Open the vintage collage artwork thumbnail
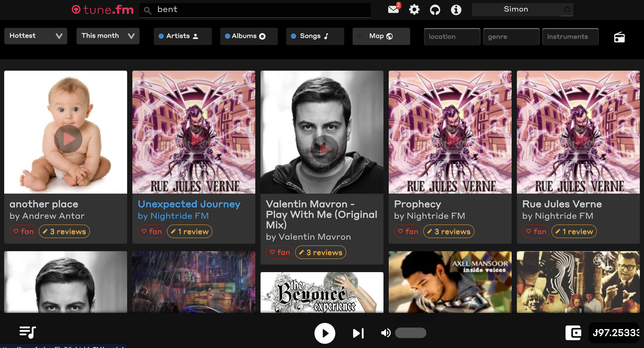This screenshot has height=348, width=644. [578, 282]
